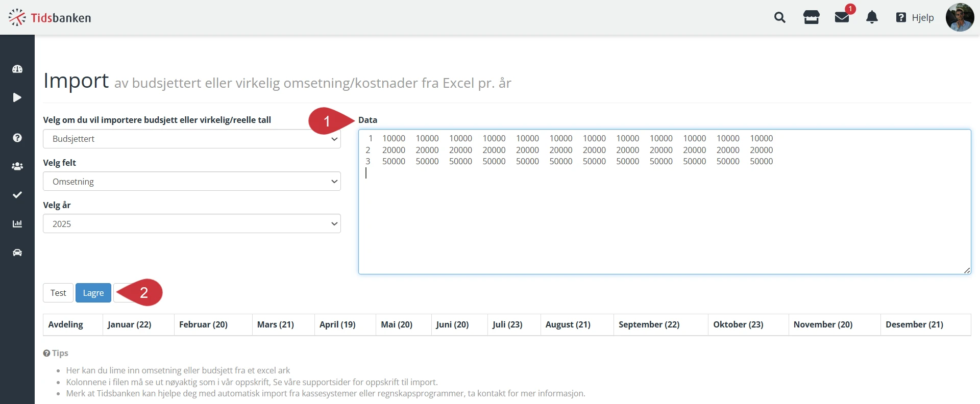Image resolution: width=980 pixels, height=404 pixels.
Task: Open the search magnifier icon
Action: [779, 17]
